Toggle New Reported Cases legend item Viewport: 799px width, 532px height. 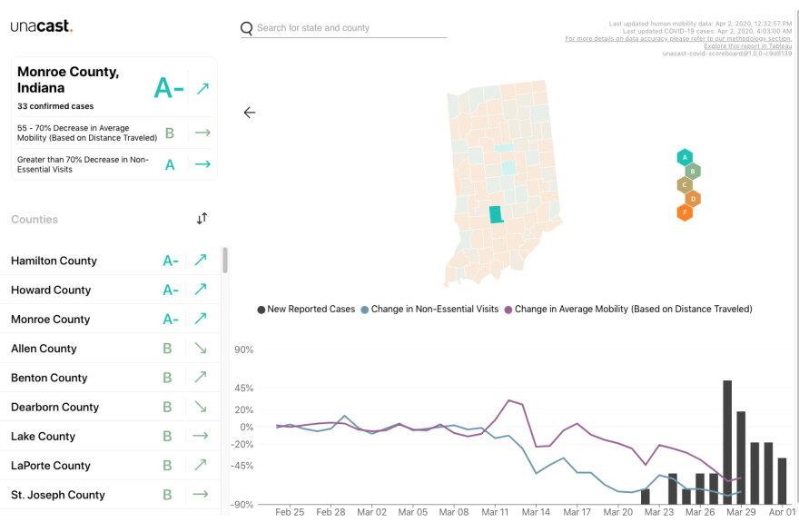pos(306,310)
